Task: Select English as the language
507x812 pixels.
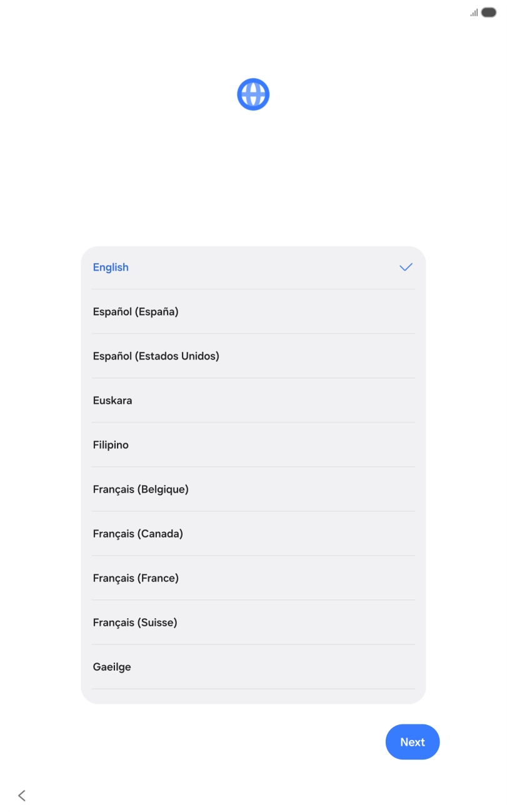Action: pyautogui.click(x=111, y=267)
